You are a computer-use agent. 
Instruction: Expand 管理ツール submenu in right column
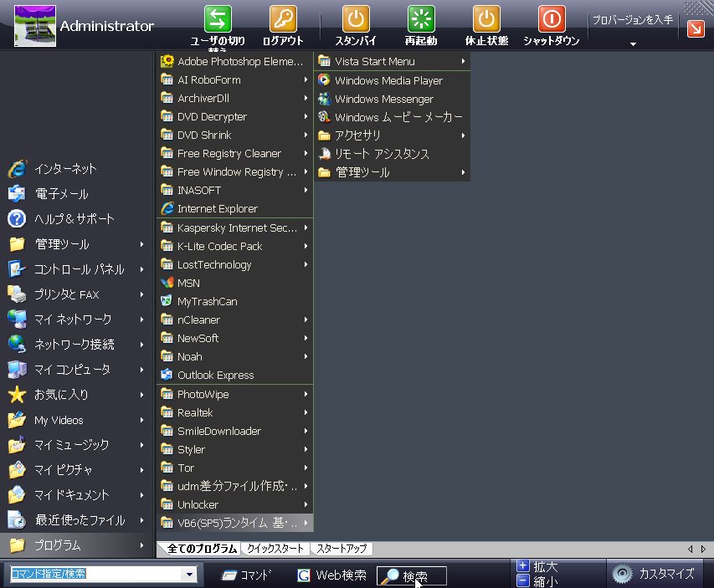coord(392,172)
